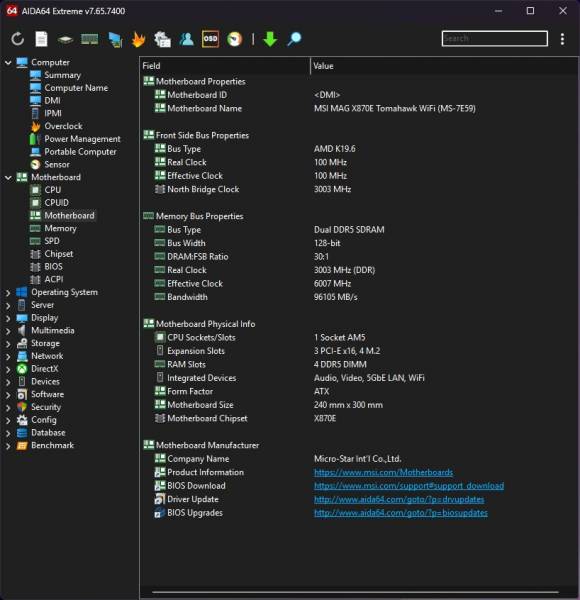Toggle the OSD panel icon

pos(210,39)
